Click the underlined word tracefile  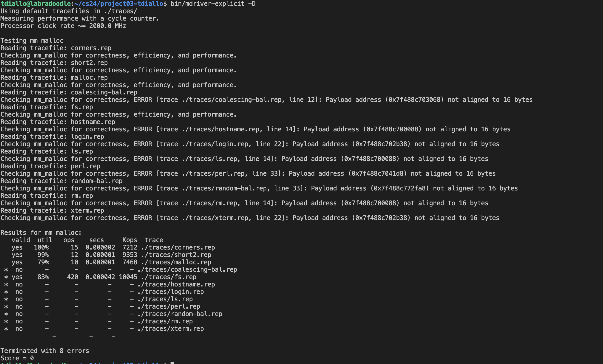[47, 63]
